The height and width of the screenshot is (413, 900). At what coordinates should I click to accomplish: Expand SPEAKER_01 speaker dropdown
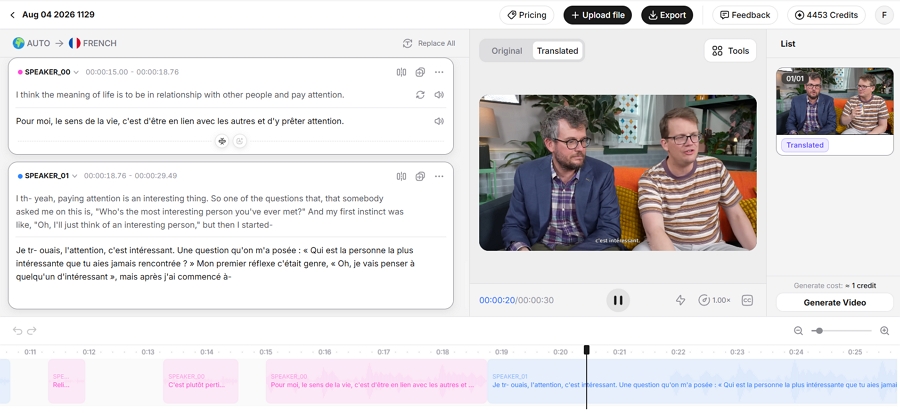point(75,176)
